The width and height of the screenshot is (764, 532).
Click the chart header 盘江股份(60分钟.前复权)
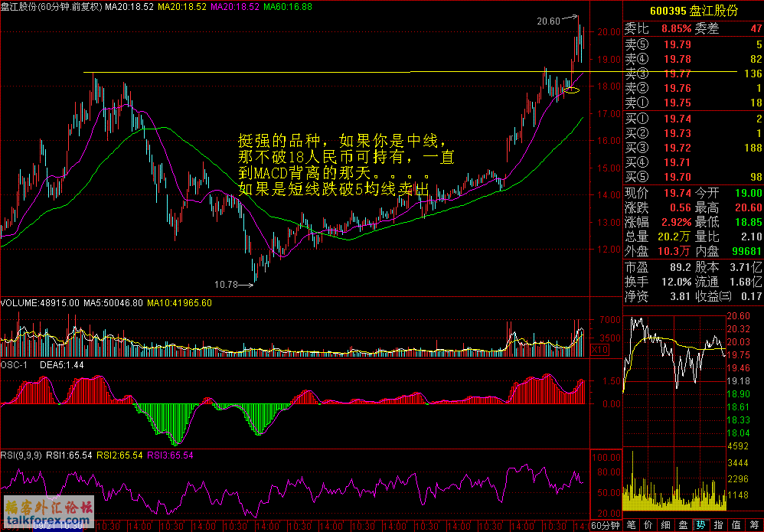point(51,8)
